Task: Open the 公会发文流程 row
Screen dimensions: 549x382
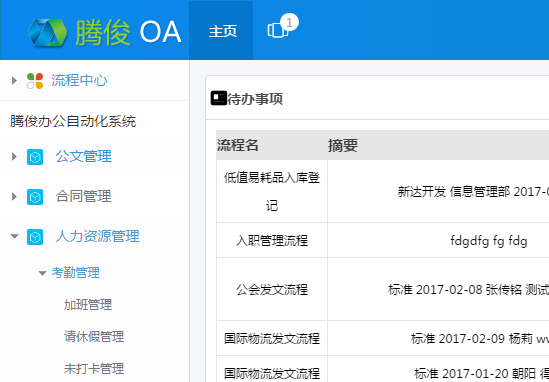Action: click(x=272, y=290)
